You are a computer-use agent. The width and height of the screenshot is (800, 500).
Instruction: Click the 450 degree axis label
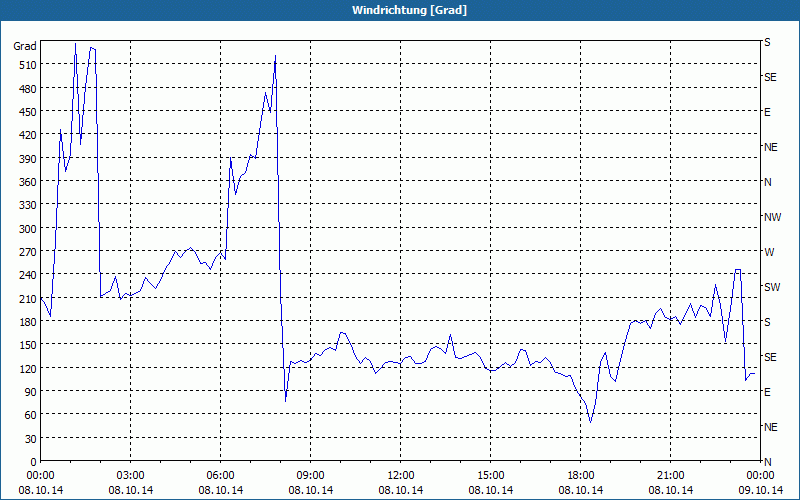pos(28,112)
